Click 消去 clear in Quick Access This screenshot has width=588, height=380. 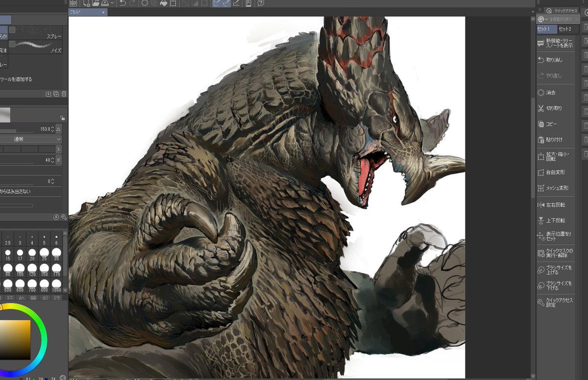(x=557, y=92)
